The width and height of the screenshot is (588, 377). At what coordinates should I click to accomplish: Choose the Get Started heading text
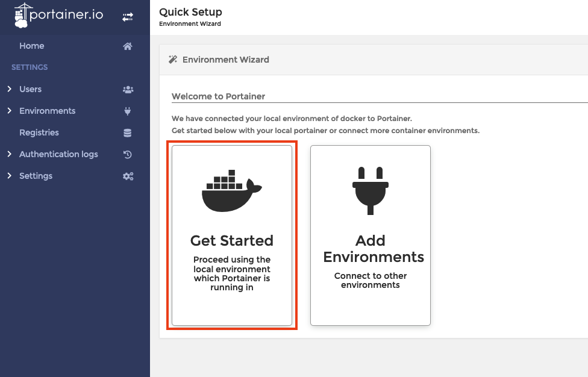(232, 240)
